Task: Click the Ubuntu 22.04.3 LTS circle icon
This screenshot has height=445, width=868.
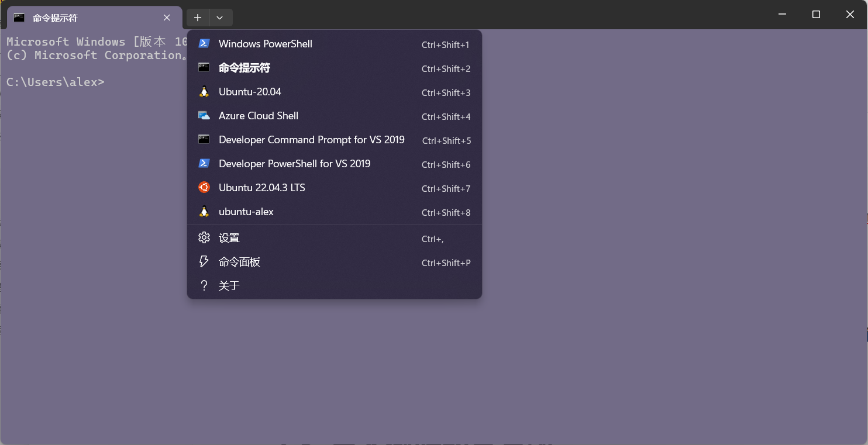Action: pos(204,188)
